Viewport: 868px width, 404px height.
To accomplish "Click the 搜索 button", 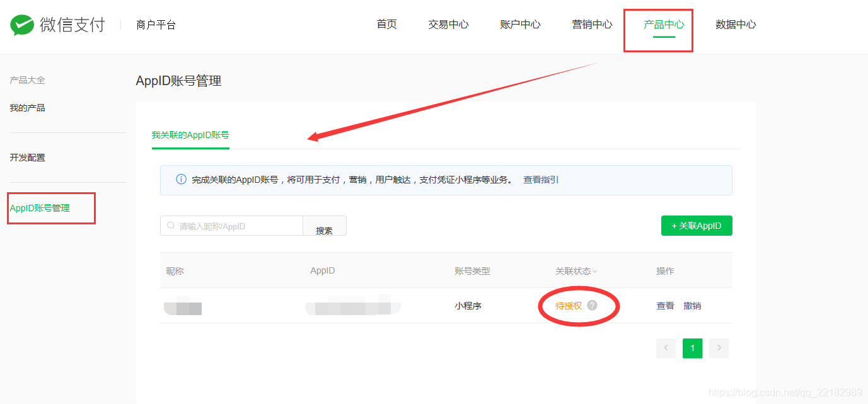I will pyautogui.click(x=325, y=226).
